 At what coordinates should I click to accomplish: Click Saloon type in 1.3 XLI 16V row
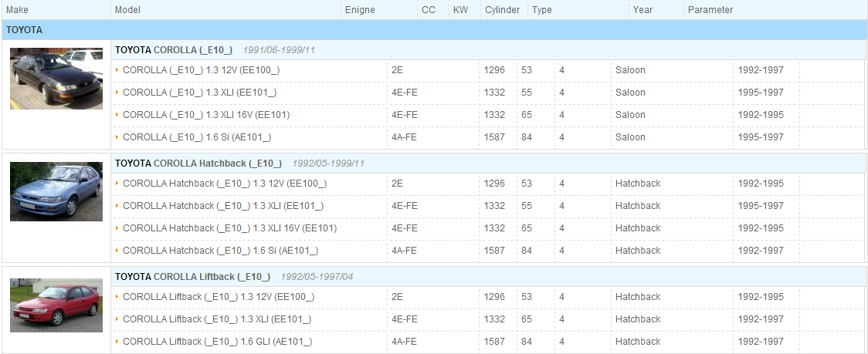pyautogui.click(x=630, y=114)
